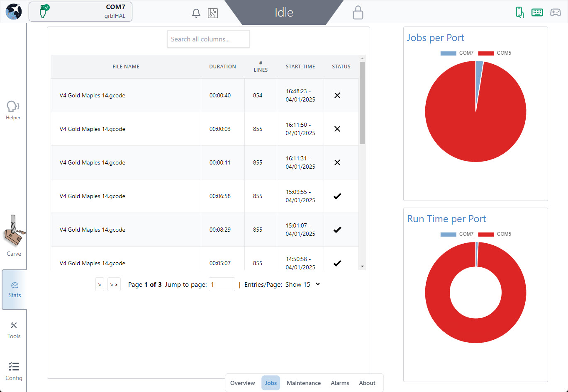568x392 pixels.
Task: Click the machine lock icon
Action: (358, 13)
